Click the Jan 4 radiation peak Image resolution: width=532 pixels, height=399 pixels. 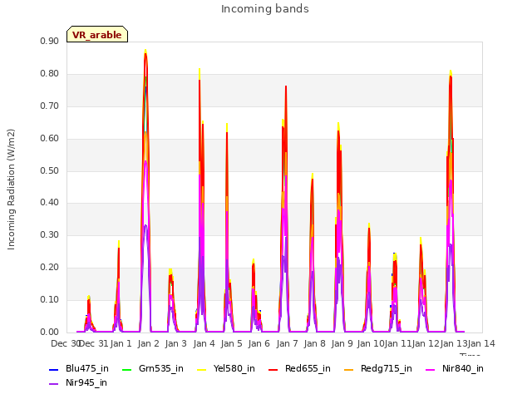pyautogui.click(x=199, y=71)
